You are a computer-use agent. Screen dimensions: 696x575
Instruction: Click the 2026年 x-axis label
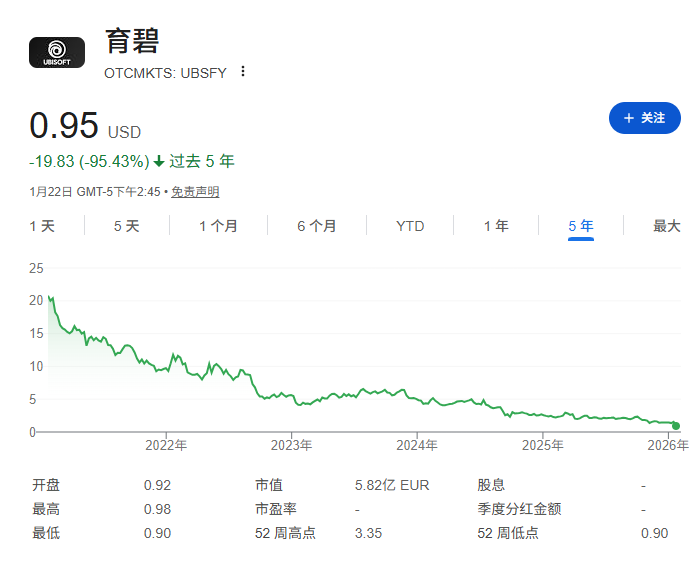point(668,445)
